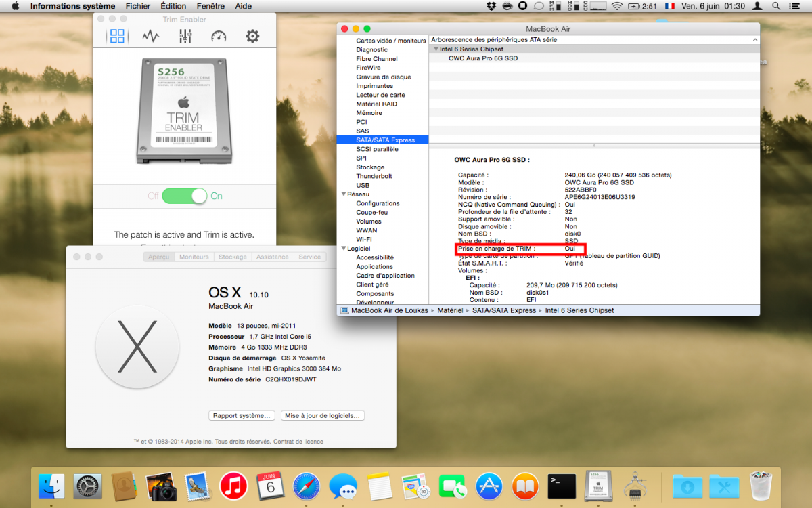The image size is (812, 508).
Task: Click the Apple menu logo
Action: click(15, 6)
